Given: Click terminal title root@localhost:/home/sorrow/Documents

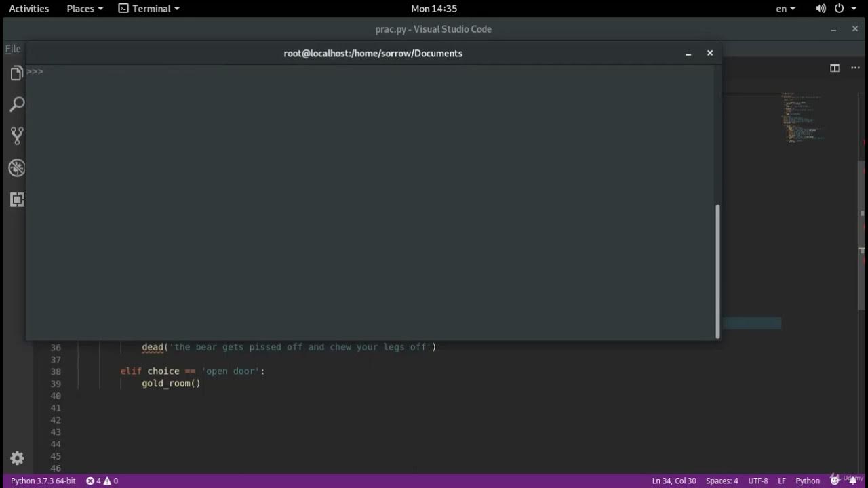Looking at the screenshot, I should pos(373,53).
